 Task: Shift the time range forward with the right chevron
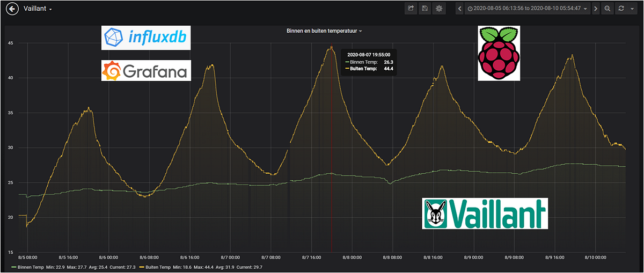point(596,9)
